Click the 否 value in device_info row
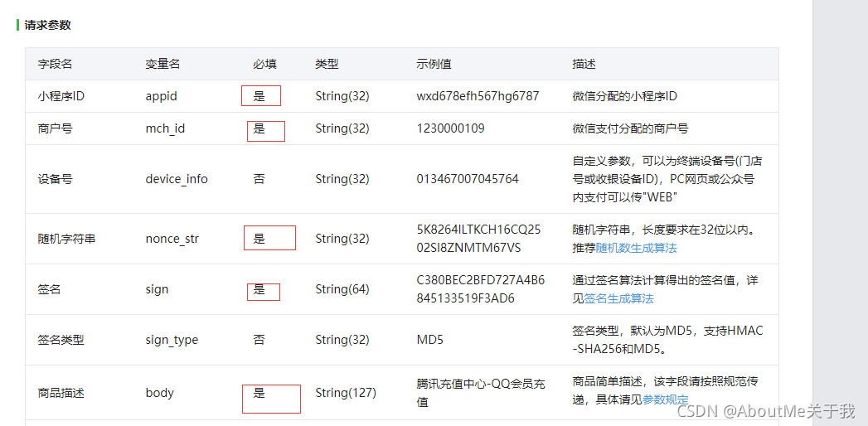The height and width of the screenshot is (426, 868). (x=259, y=179)
